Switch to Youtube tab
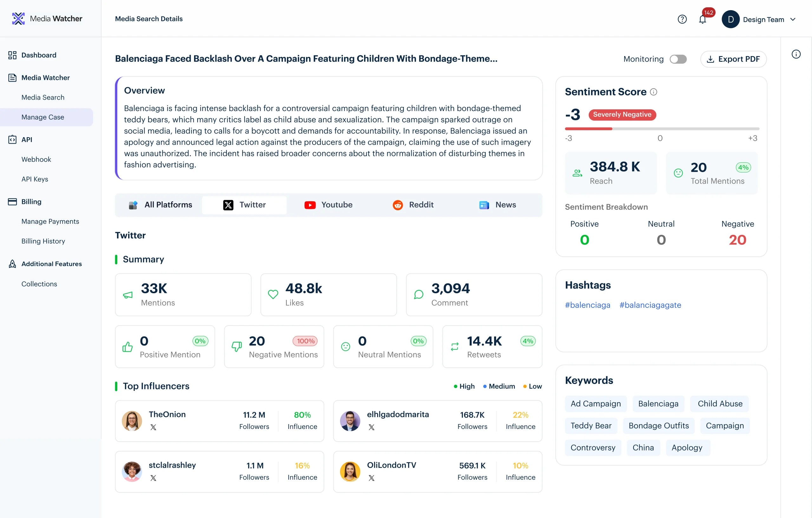 point(328,204)
